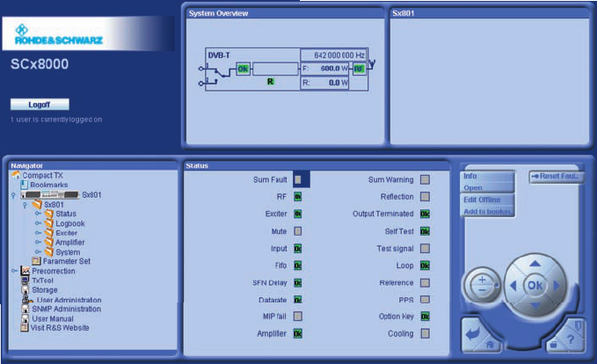Viewport: 597px width, 364px height.
Task: Open the Storage icon
Action: 25,290
